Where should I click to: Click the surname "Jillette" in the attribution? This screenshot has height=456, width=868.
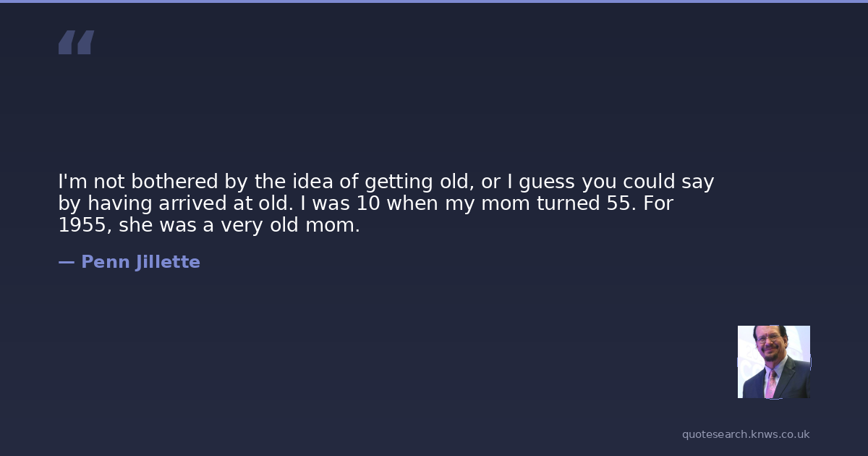pos(168,262)
